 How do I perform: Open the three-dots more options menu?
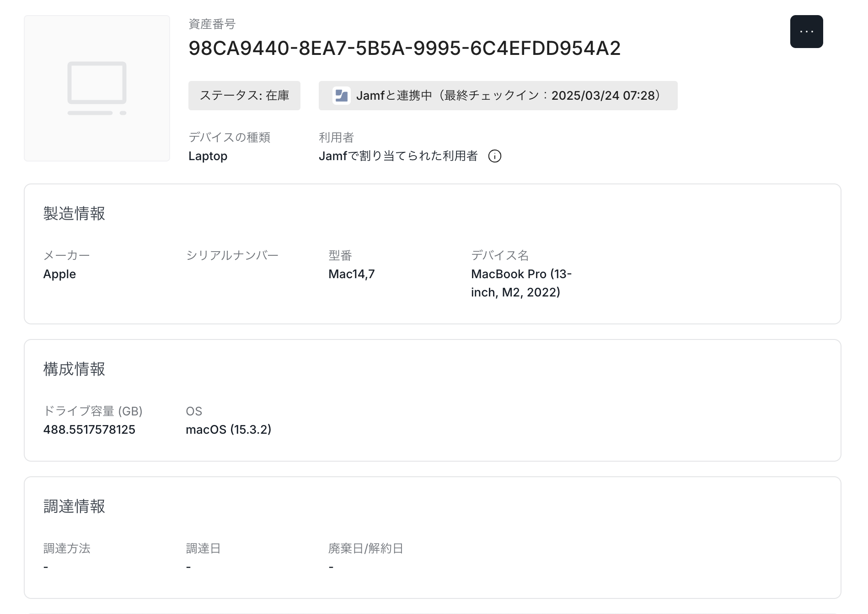tap(806, 32)
